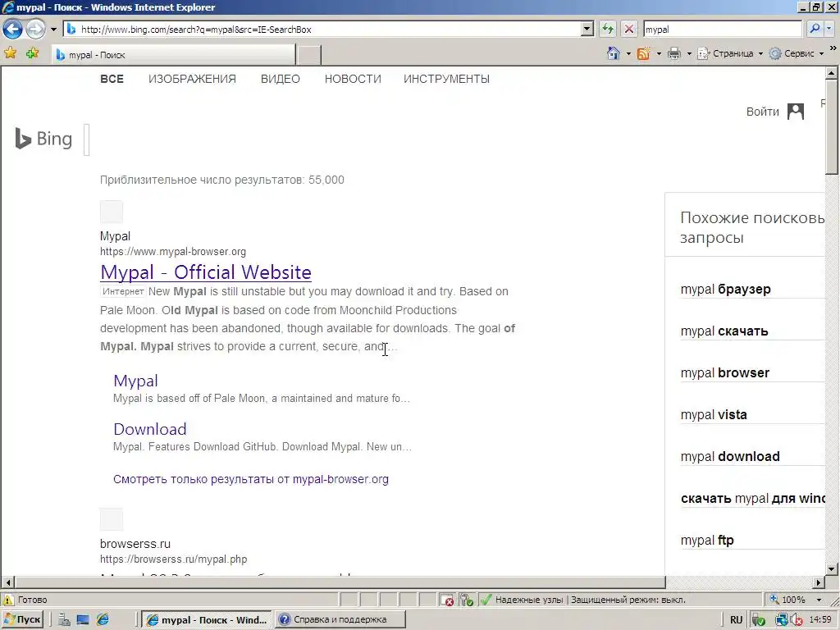840x630 pixels.
Task: Expand the Print options dropdown arrow
Action: (x=689, y=53)
